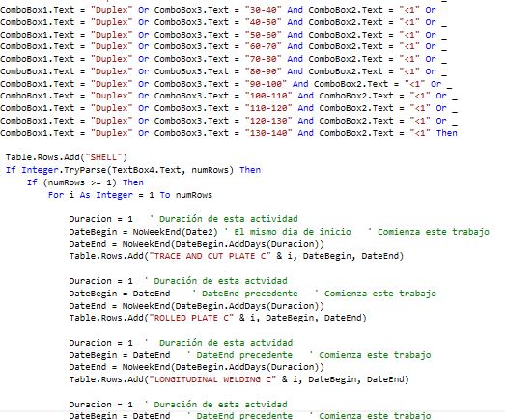Click DateEnd line above ROLLED PLATE
This screenshot has height=420, width=505.
tap(196, 306)
